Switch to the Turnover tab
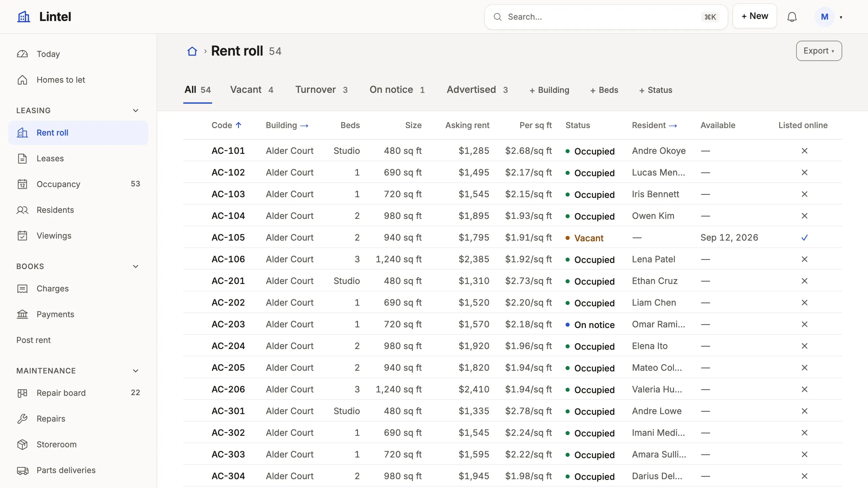Screen dimensions: 868x488 (321, 89)
